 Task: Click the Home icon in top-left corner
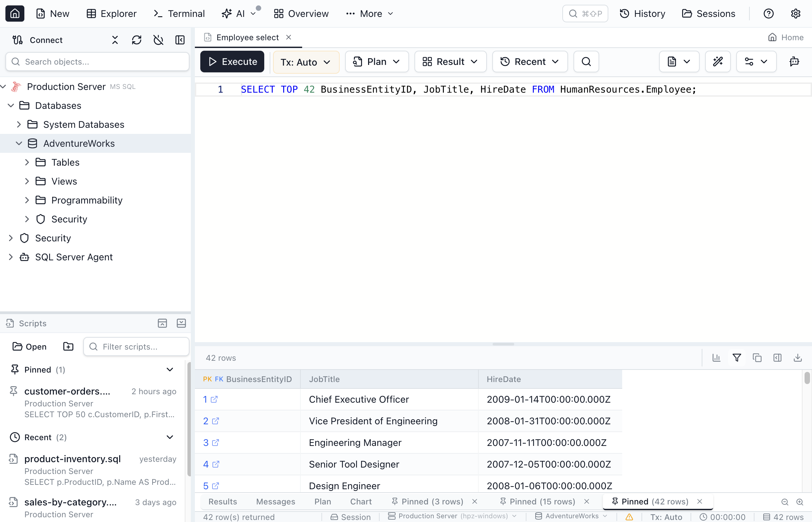click(x=15, y=14)
